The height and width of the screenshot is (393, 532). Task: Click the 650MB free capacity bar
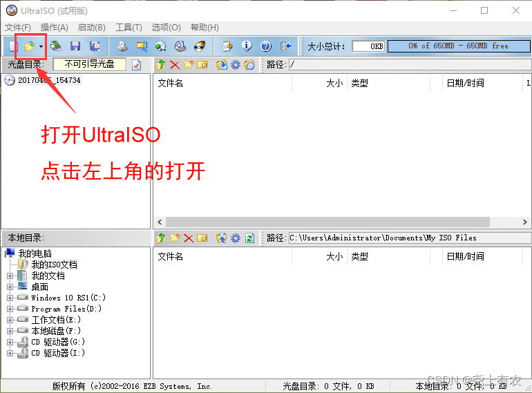pyautogui.click(x=459, y=46)
